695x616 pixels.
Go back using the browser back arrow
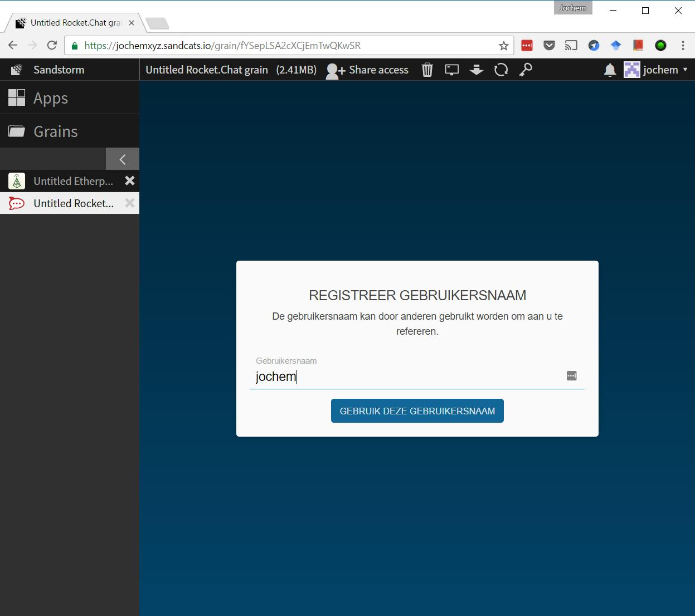[13, 46]
